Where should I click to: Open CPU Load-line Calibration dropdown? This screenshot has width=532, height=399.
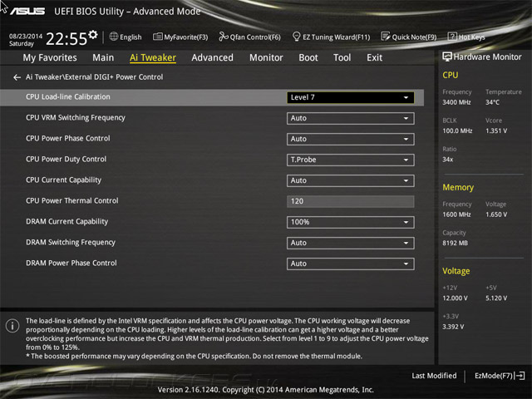[x=351, y=97]
